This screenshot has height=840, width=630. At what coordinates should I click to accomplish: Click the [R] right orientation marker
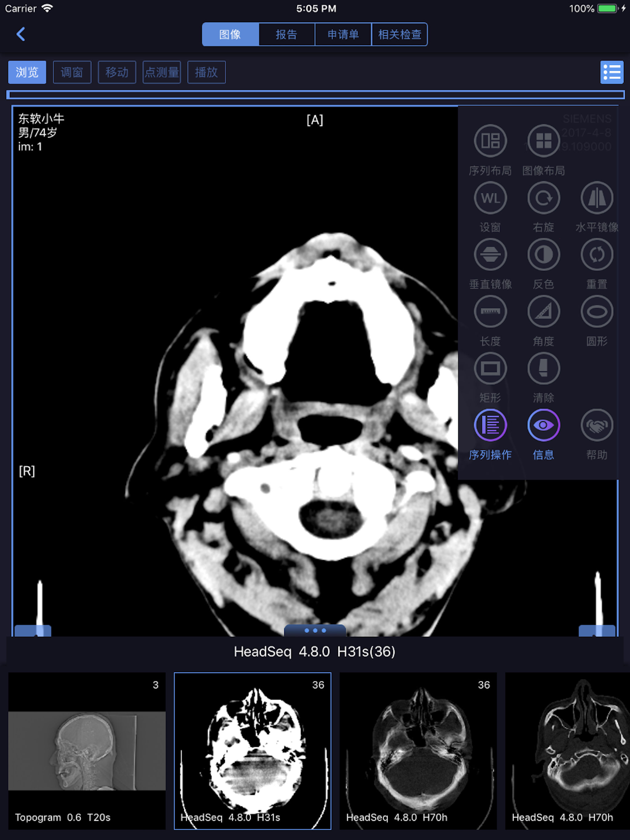tap(27, 471)
